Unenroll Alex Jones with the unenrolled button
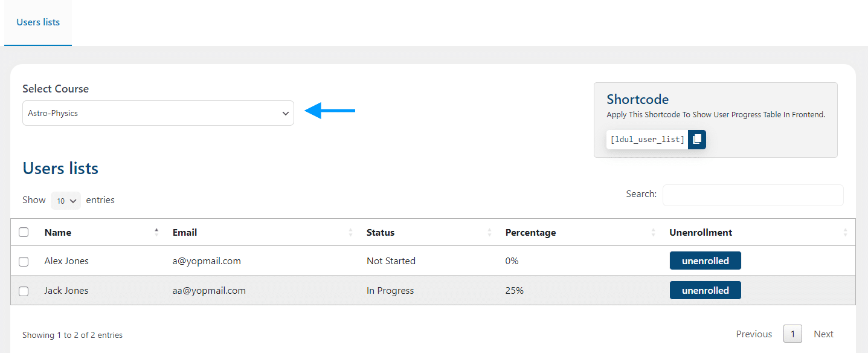 (x=706, y=261)
